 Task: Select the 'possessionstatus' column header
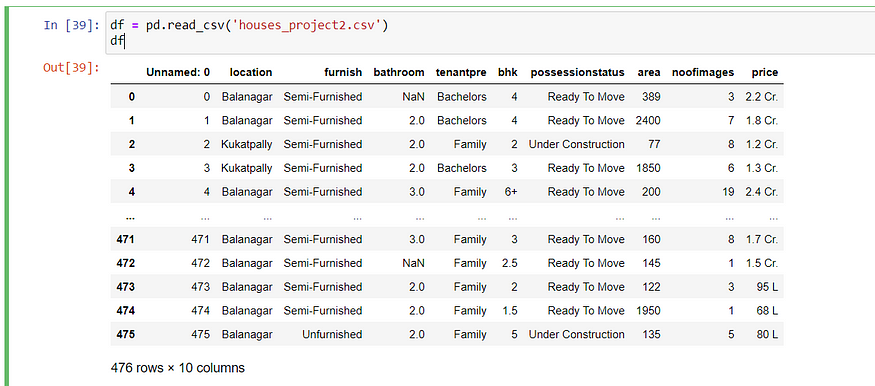coord(578,73)
